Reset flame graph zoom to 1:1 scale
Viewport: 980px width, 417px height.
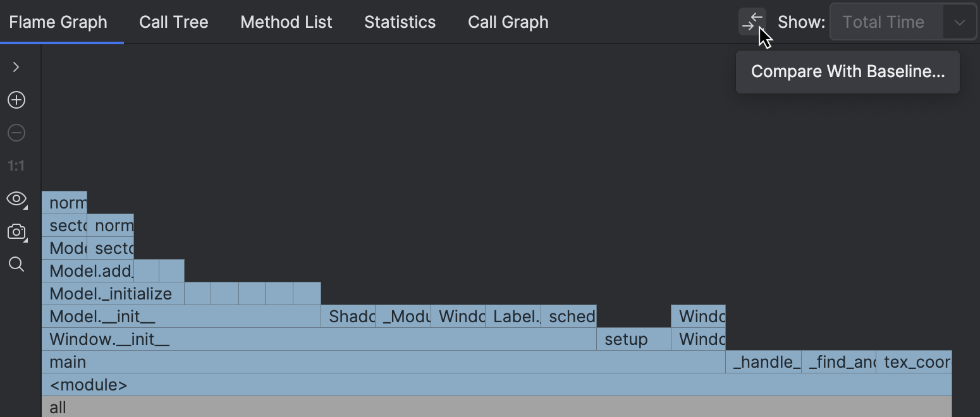[x=16, y=165]
